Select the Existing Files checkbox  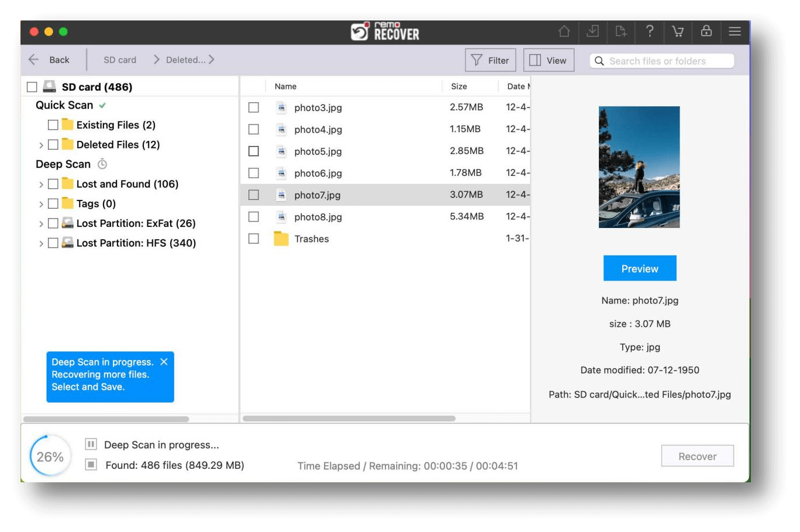point(53,125)
